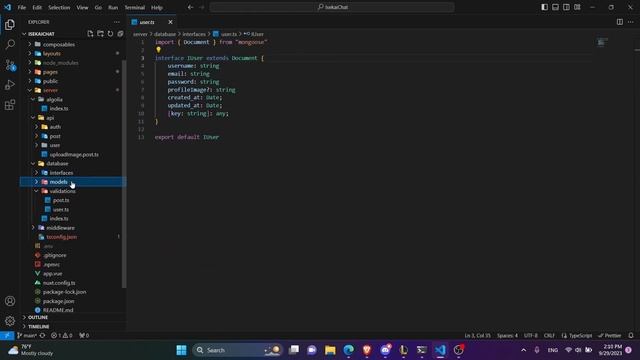Screen dimensions: 640x360
Task: Split the editor to the right
Action: point(620,22)
